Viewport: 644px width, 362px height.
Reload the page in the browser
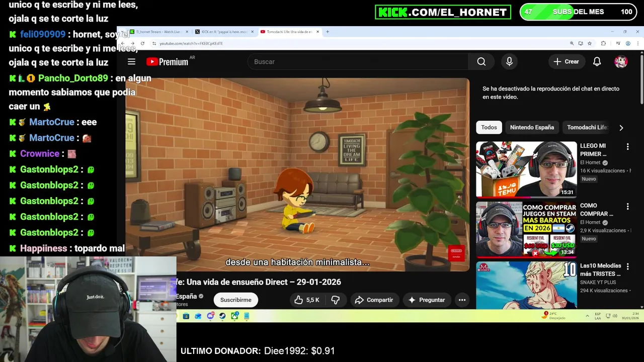click(142, 44)
